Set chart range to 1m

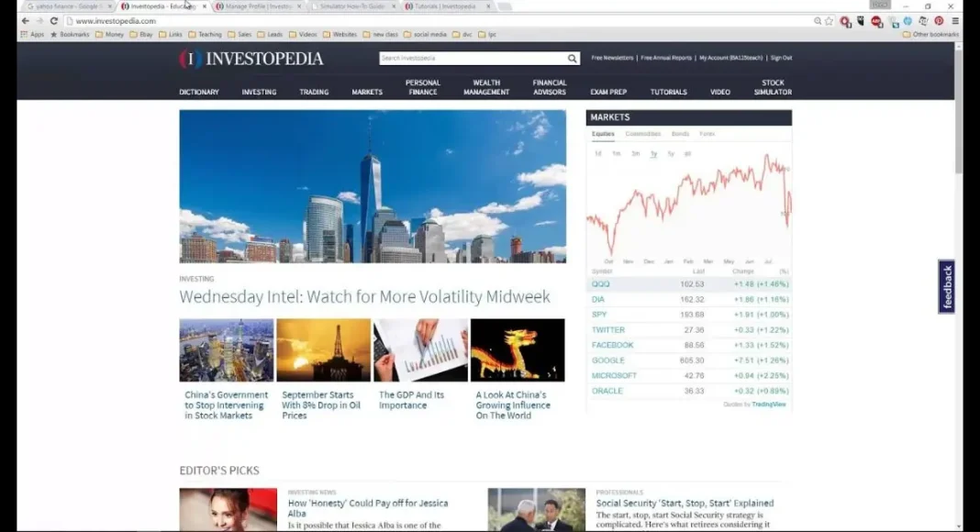pos(617,153)
